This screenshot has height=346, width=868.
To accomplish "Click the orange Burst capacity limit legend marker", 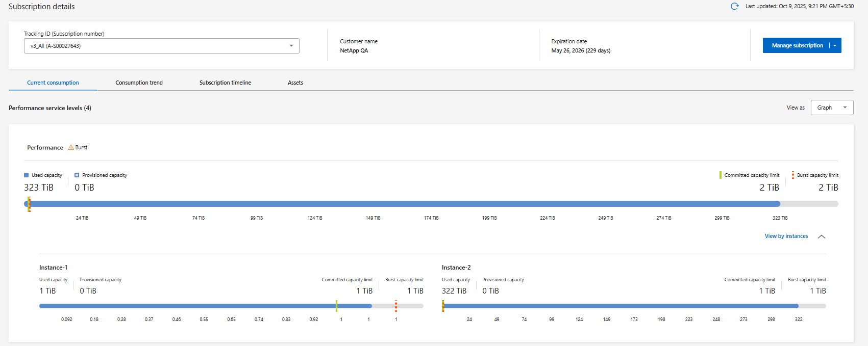I will [792, 175].
